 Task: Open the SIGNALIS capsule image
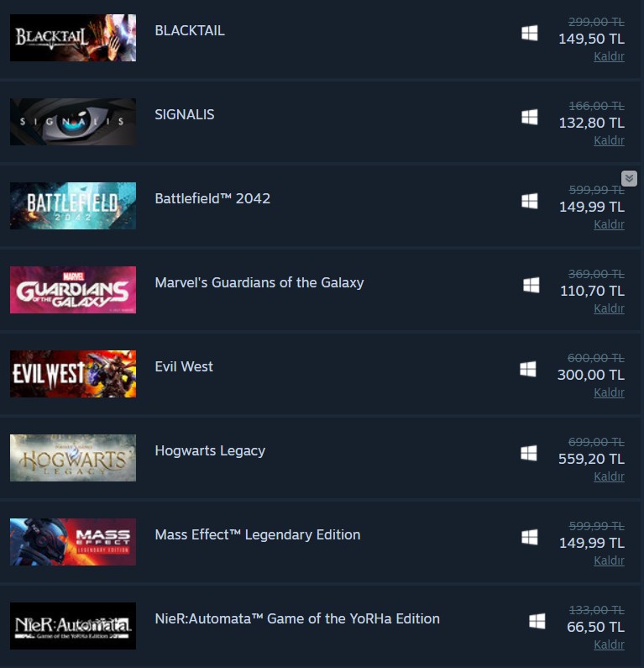click(73, 122)
